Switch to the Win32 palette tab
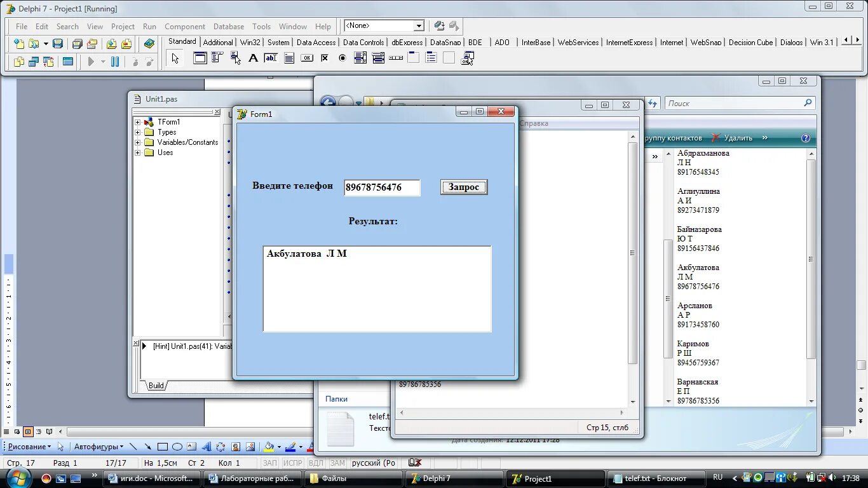This screenshot has height=488, width=868. tap(250, 43)
